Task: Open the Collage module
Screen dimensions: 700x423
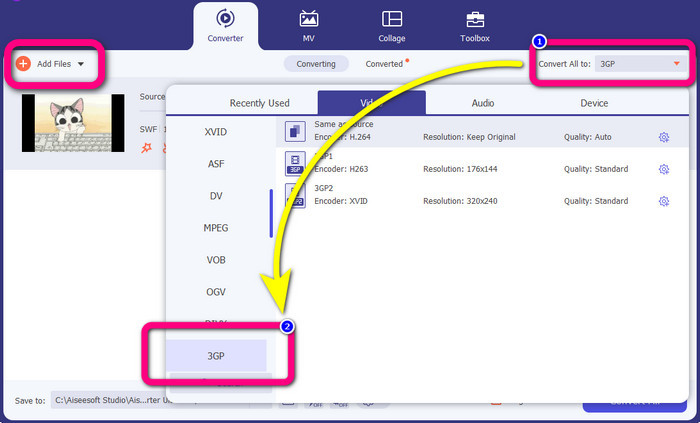Action: click(x=392, y=25)
